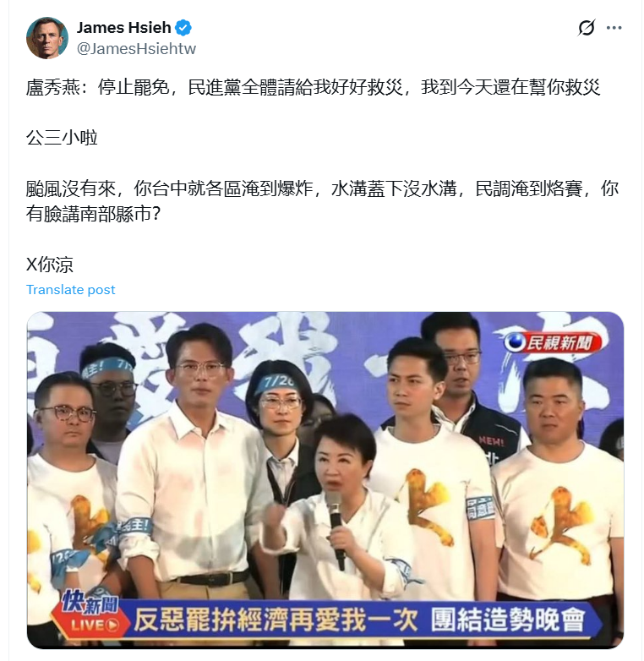Open profile via James Hsieh display name
The image size is (644, 661).
123,28
